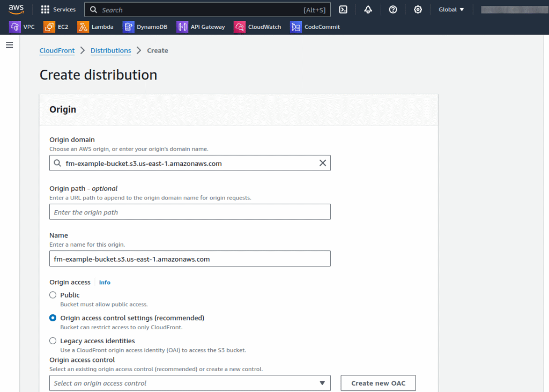Focus the top Search bar
Image resolution: width=549 pixels, height=392 pixels.
coord(207,10)
